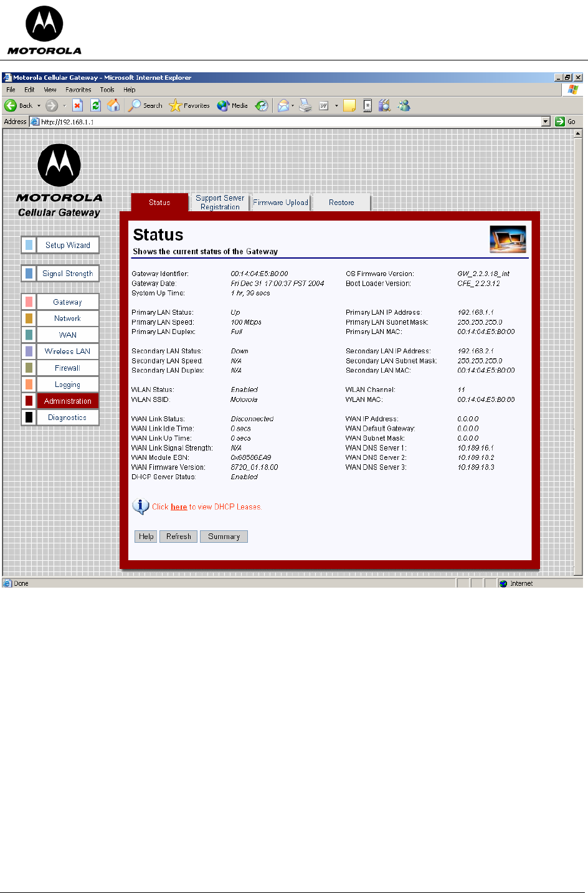Go to the Home page icon
Screen dimensions: 588x893
point(113,106)
